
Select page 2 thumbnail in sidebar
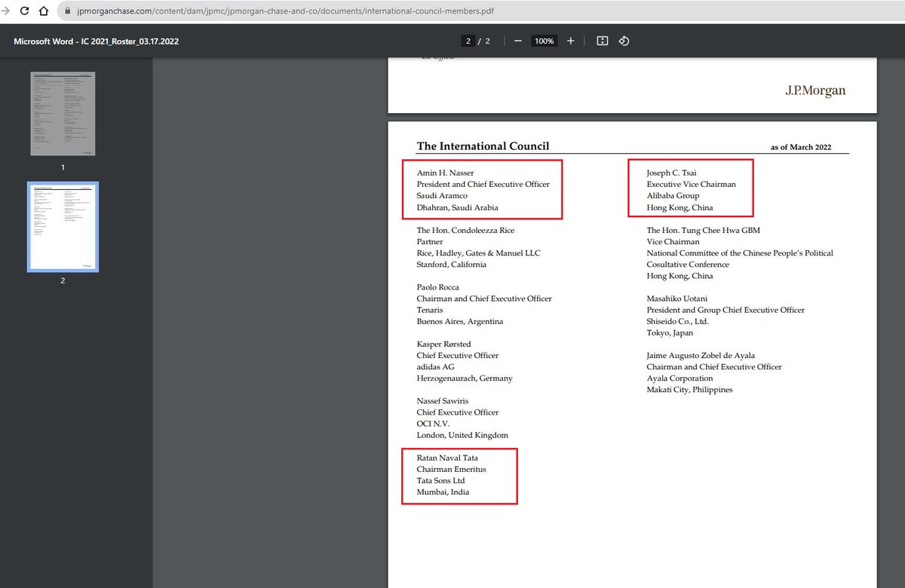(63, 227)
